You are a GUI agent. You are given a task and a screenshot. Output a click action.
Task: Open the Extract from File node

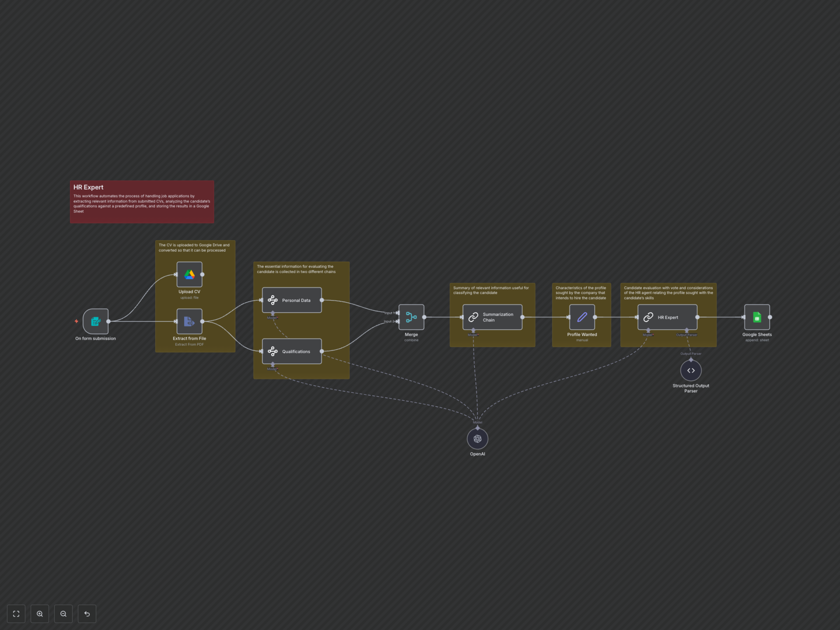point(189,321)
